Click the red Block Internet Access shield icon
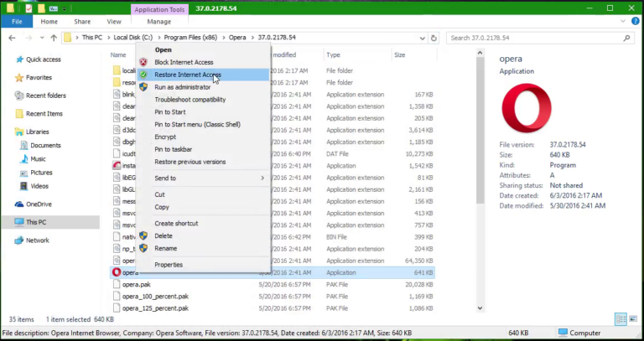This screenshot has height=341, width=644. point(143,62)
